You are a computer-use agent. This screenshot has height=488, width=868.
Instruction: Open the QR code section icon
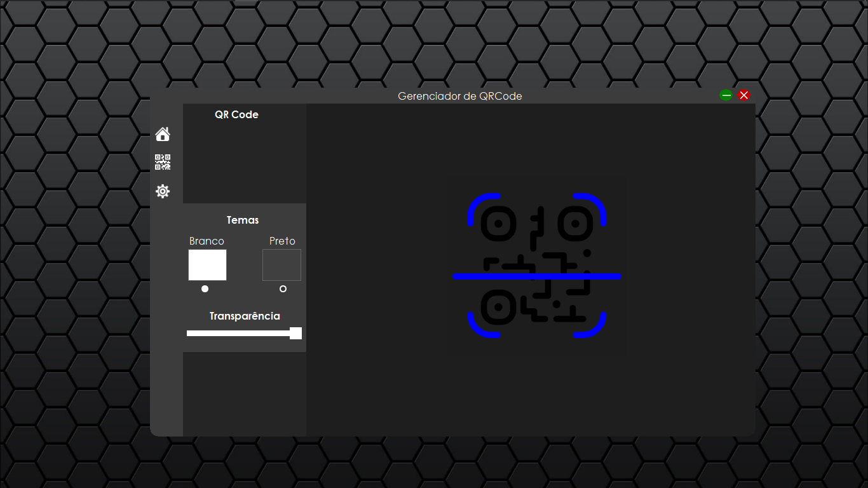tap(163, 162)
